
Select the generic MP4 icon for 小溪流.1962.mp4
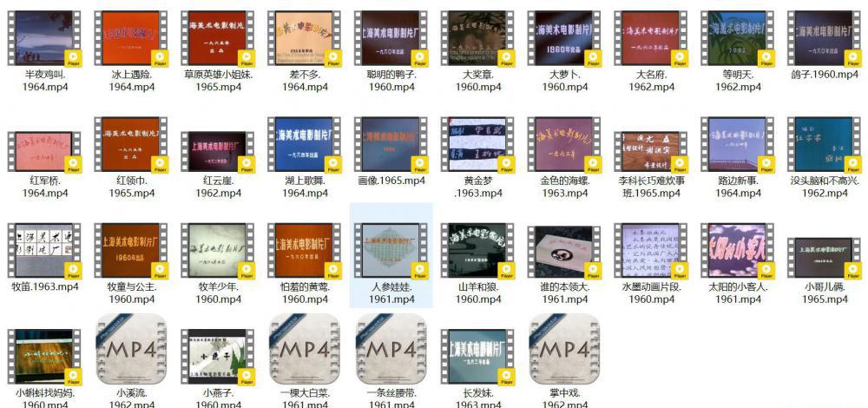131,349
